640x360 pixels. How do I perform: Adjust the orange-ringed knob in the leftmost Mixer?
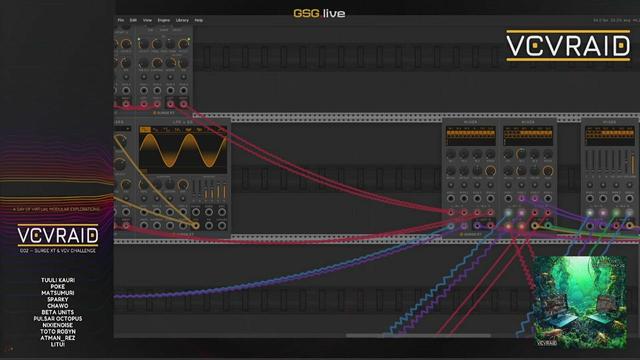point(490,171)
